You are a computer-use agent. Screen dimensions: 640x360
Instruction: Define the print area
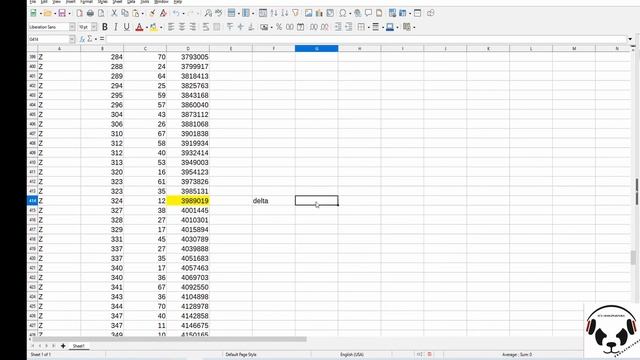point(392,13)
